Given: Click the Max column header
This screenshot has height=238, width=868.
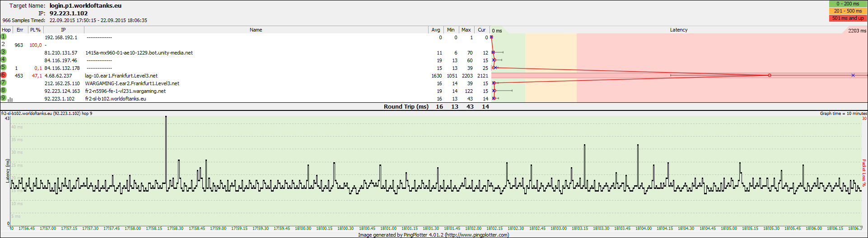Looking at the screenshot, I should click(466, 30).
